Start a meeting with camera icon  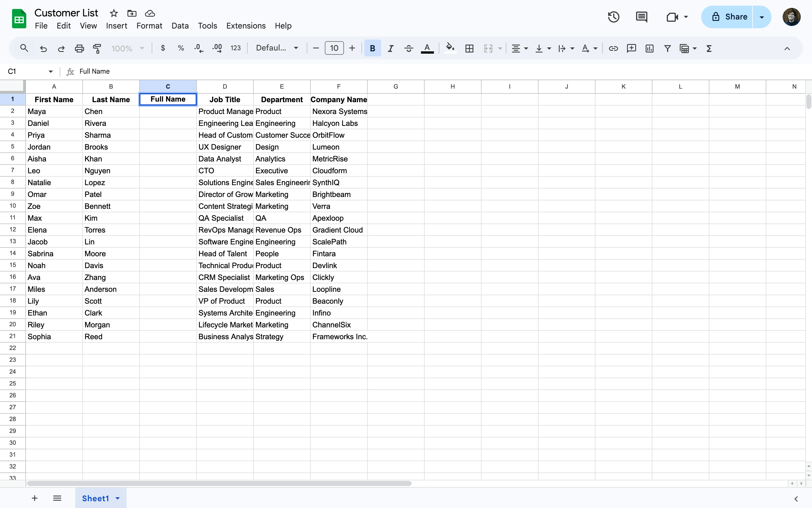click(672, 17)
